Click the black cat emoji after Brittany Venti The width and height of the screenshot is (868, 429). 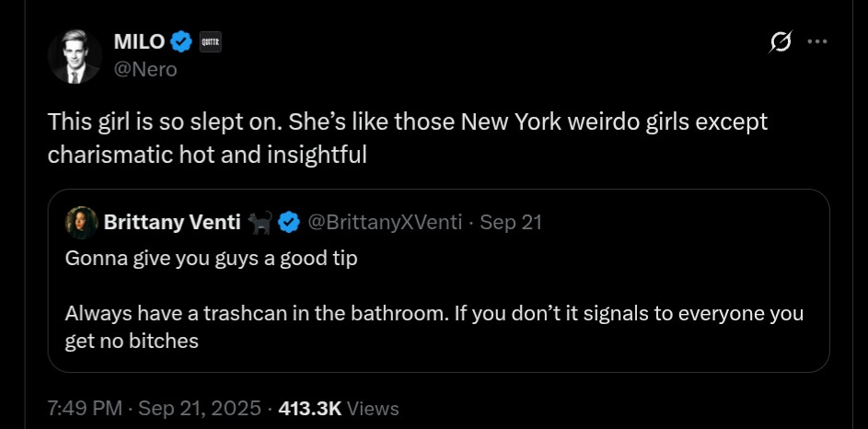(x=260, y=222)
